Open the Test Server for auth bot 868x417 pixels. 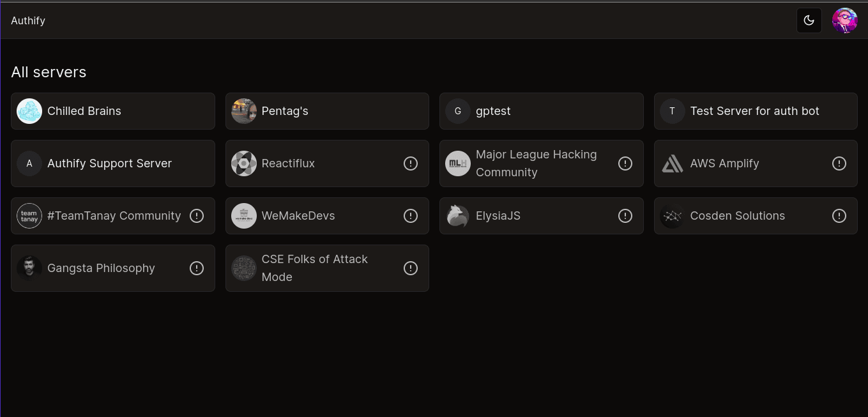[755, 111]
